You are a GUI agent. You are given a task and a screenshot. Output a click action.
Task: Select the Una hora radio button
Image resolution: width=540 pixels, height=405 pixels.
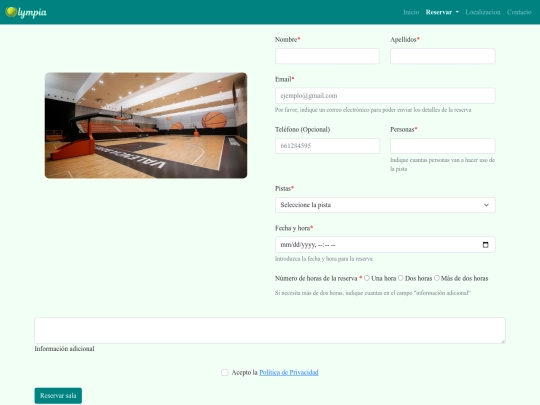[367, 278]
